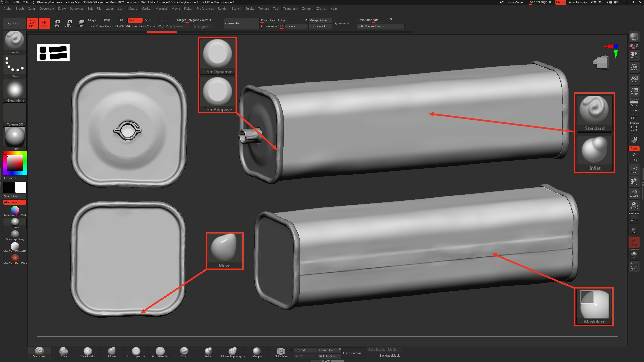This screenshot has height=362, width=644.
Task: Click the Alternate color button
Action: tap(15, 202)
